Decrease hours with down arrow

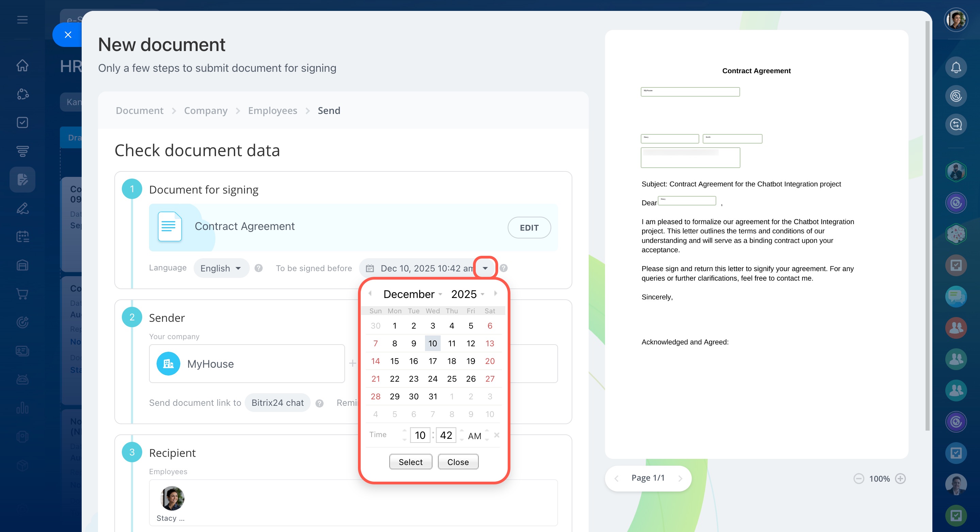pyautogui.click(x=404, y=439)
